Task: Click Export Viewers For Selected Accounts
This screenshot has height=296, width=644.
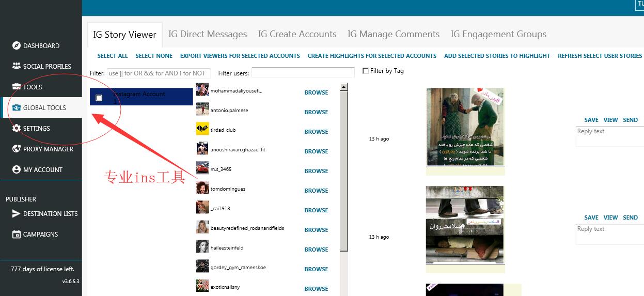Action: coord(240,56)
